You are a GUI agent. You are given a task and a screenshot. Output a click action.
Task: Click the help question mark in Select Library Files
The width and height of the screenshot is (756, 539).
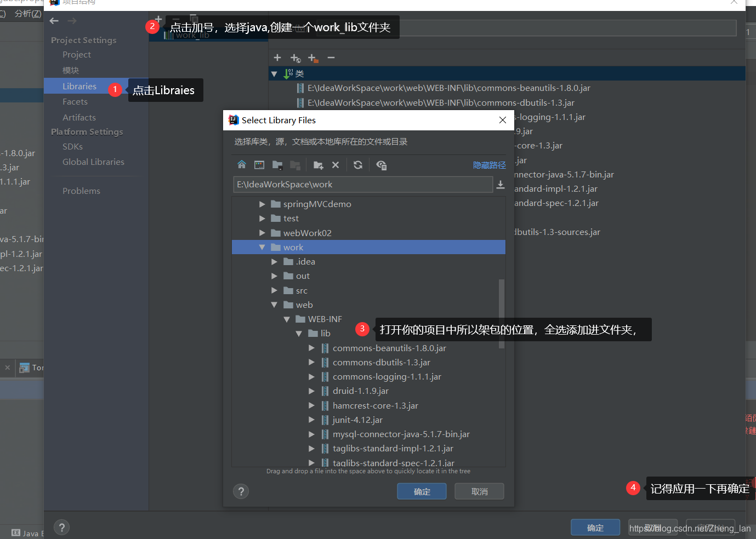(241, 491)
